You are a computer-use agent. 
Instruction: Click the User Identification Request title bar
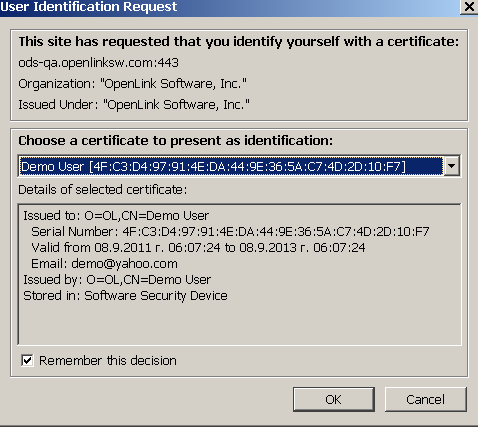pos(230,7)
